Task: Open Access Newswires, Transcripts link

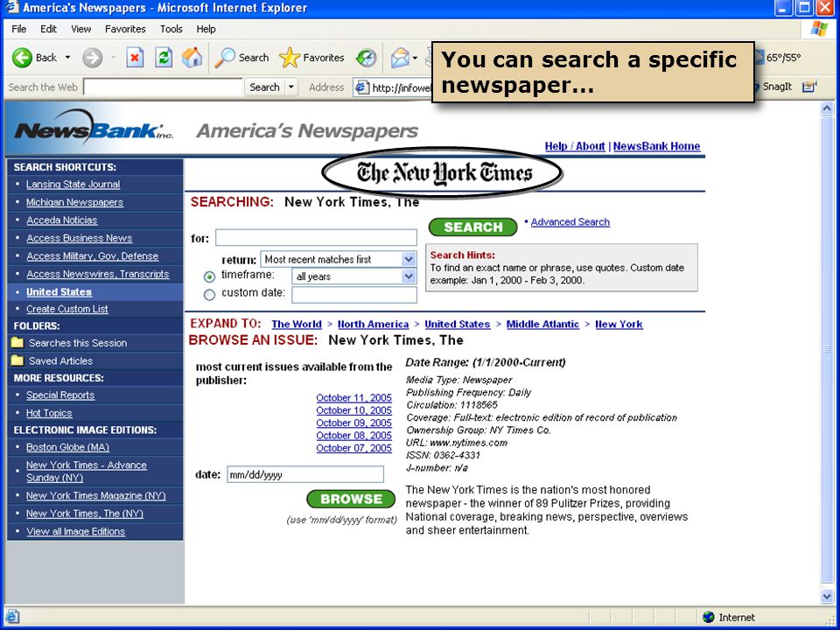Action: pyautogui.click(x=97, y=274)
